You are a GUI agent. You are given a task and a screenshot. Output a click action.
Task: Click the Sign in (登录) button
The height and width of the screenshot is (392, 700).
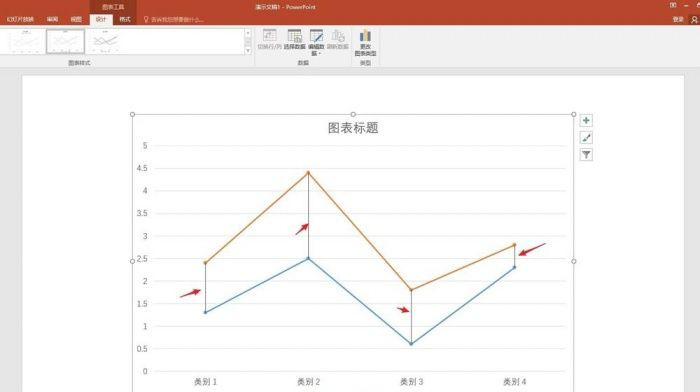pyautogui.click(x=678, y=19)
